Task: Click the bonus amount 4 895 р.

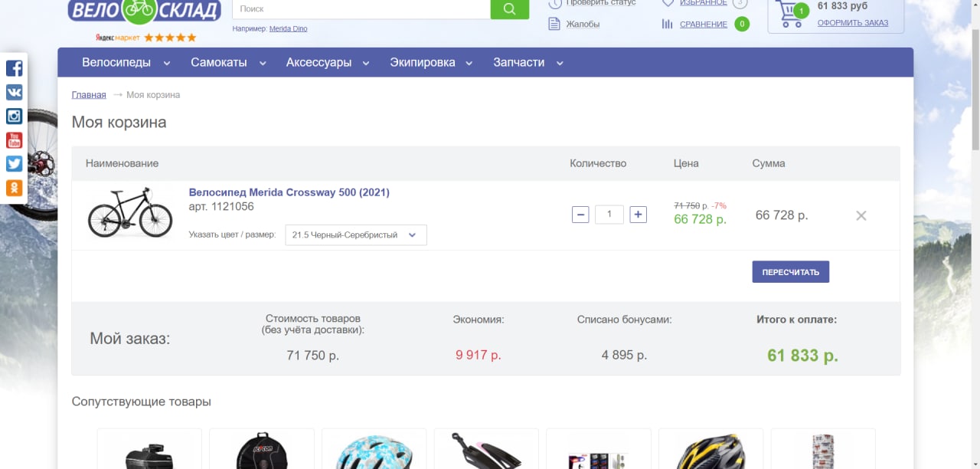Action: coord(624,356)
